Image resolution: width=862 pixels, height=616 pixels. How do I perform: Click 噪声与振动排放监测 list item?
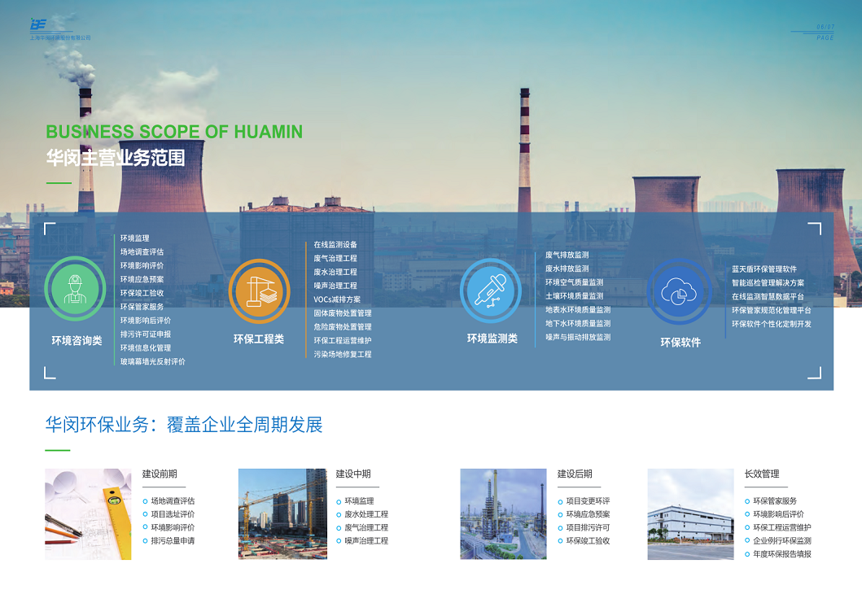[578, 338]
